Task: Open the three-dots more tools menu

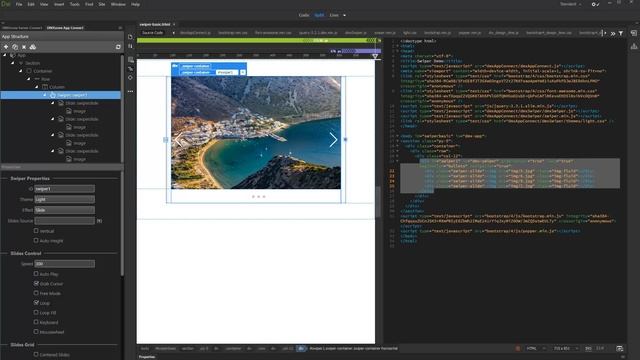Action: tap(131, 91)
